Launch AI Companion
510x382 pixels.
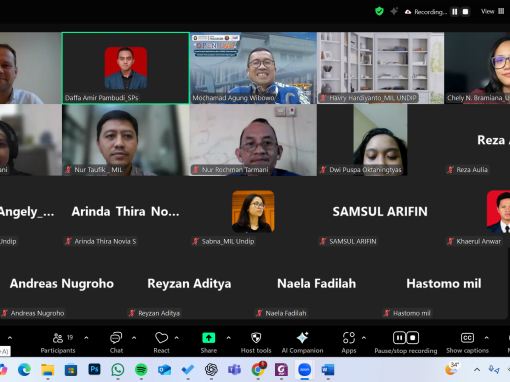click(x=302, y=342)
